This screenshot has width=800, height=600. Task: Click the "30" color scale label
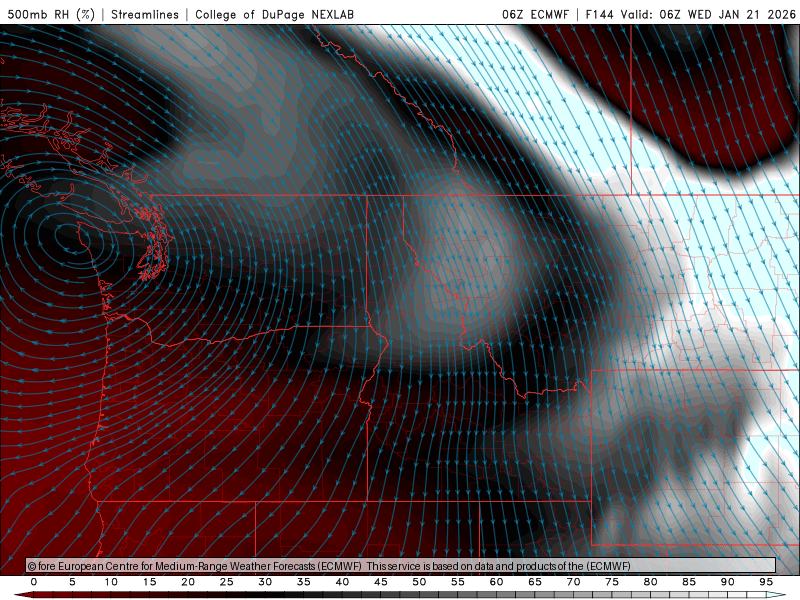pos(265,582)
